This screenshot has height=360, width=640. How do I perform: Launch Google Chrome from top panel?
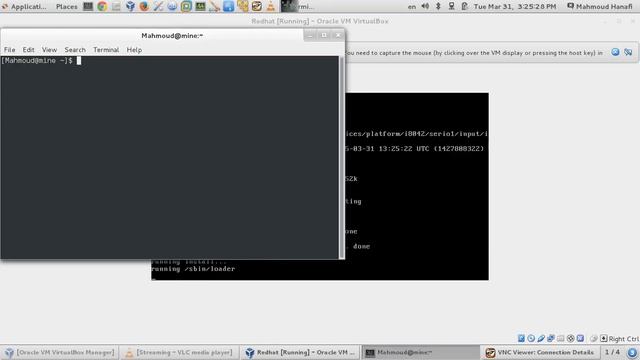pos(102,6)
